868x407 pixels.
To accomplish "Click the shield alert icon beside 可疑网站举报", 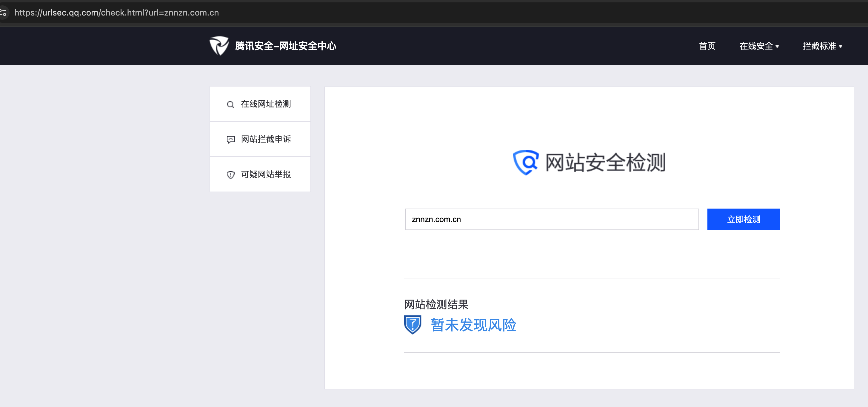I will pyautogui.click(x=230, y=175).
